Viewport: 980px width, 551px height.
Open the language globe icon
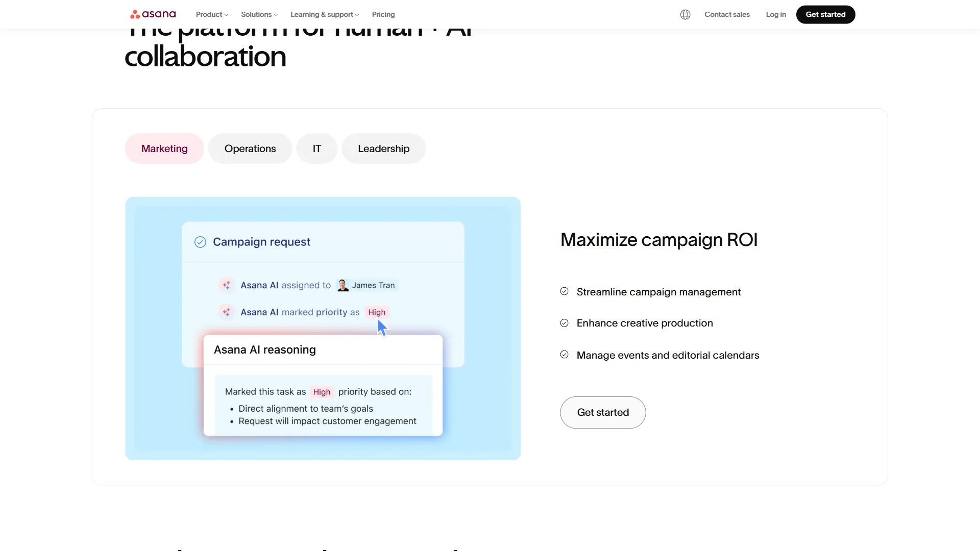pyautogui.click(x=685, y=14)
